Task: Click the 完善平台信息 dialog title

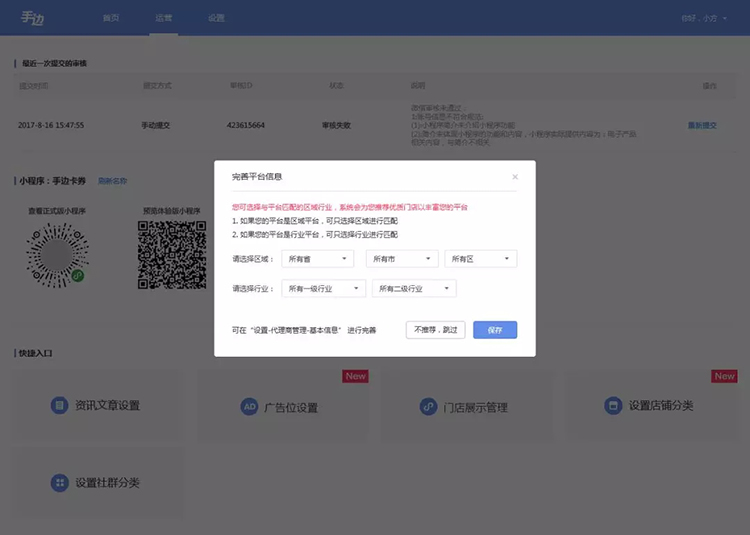Action: pos(257,176)
